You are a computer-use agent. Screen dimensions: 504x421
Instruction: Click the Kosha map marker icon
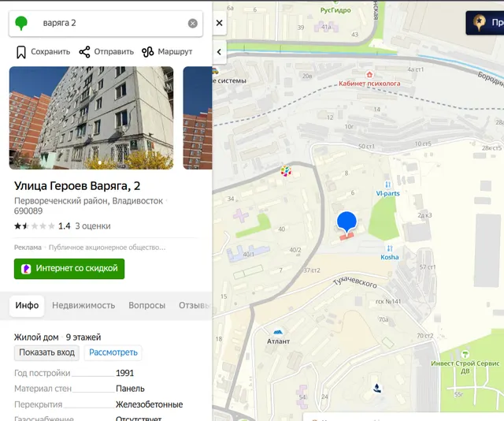click(390, 248)
